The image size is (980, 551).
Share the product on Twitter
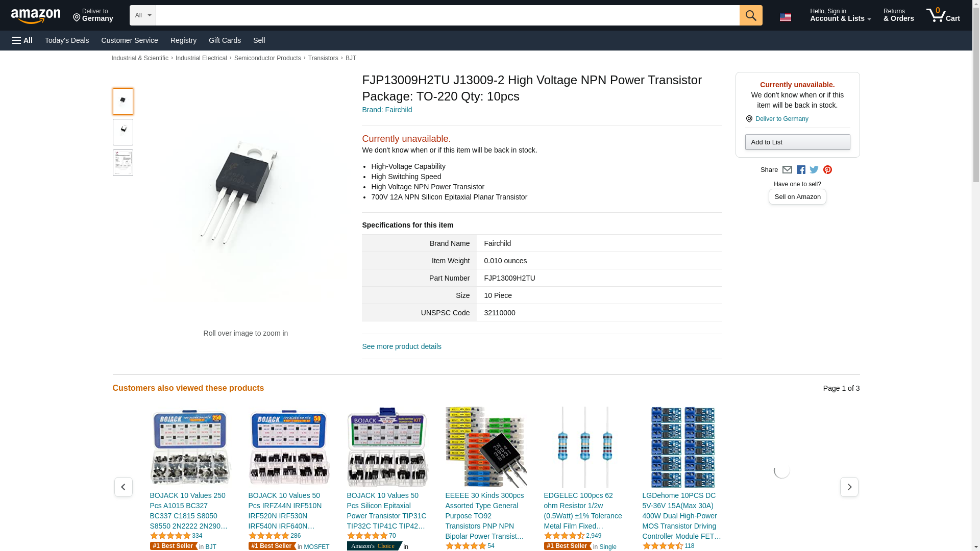click(814, 170)
